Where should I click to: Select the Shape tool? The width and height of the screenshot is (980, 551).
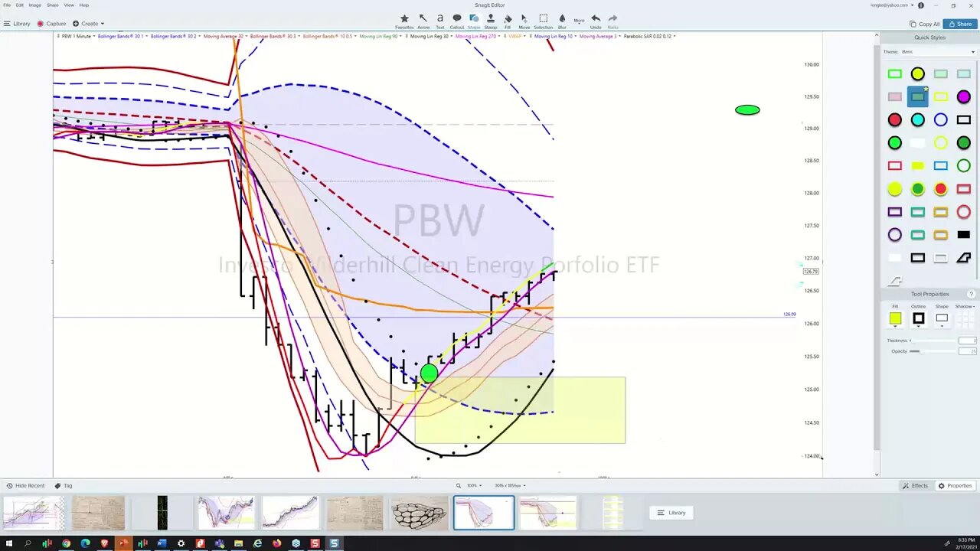point(474,21)
